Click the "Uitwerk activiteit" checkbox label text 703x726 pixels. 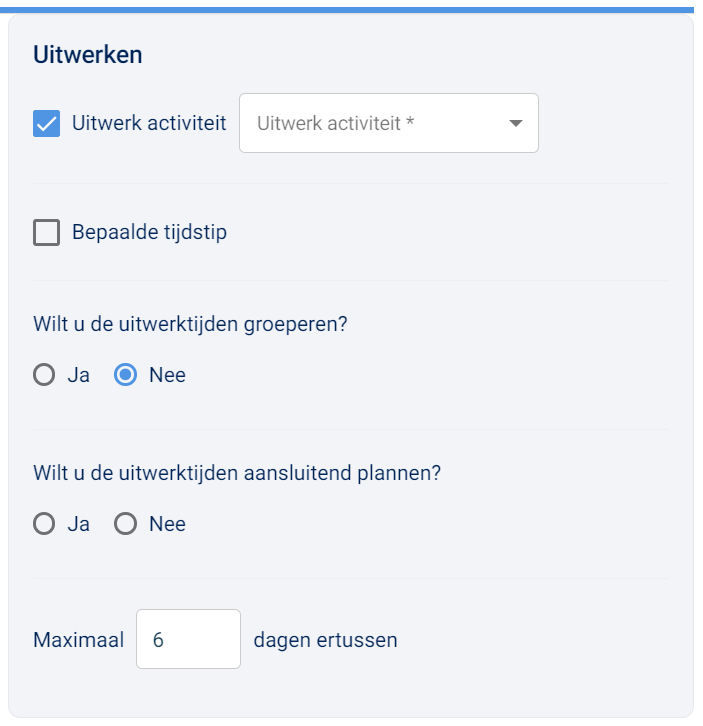[149, 124]
